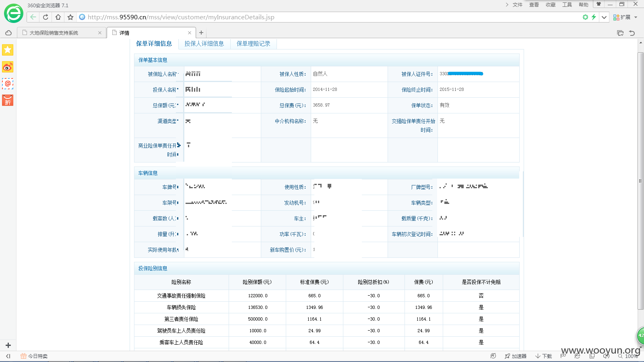Open the 加速器 accelerator
Screen dimensions: 644x362
[516, 356]
